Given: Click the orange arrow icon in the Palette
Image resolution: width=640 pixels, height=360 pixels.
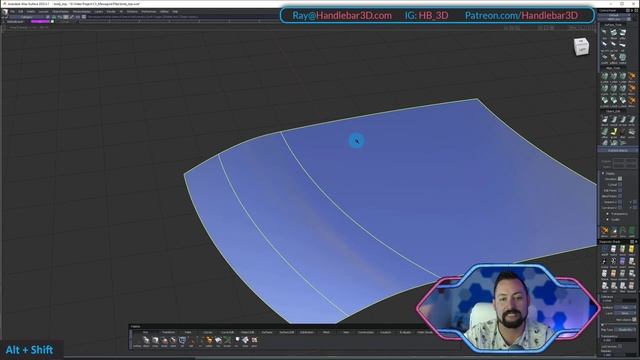Looking at the screenshot, I should (x=209, y=340).
